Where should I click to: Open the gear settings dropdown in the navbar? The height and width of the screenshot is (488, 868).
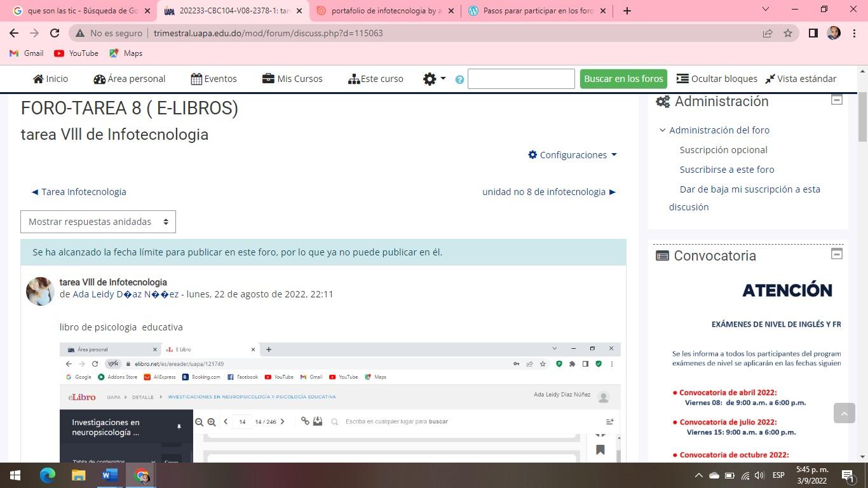435,79
